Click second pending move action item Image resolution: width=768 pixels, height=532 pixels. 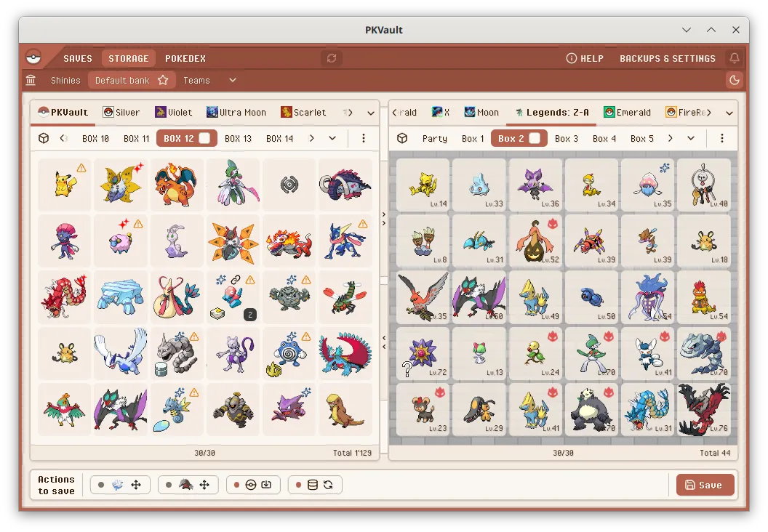(x=188, y=485)
